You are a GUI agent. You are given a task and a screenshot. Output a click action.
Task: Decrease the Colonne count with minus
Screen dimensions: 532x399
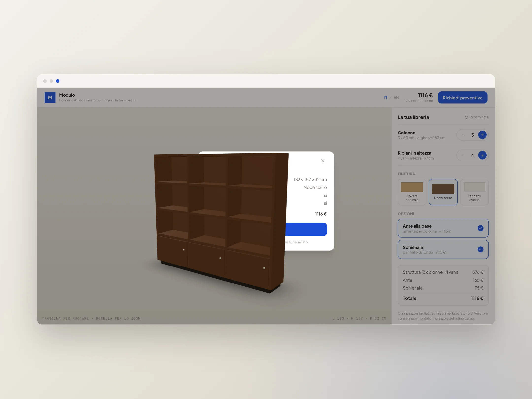463,135
